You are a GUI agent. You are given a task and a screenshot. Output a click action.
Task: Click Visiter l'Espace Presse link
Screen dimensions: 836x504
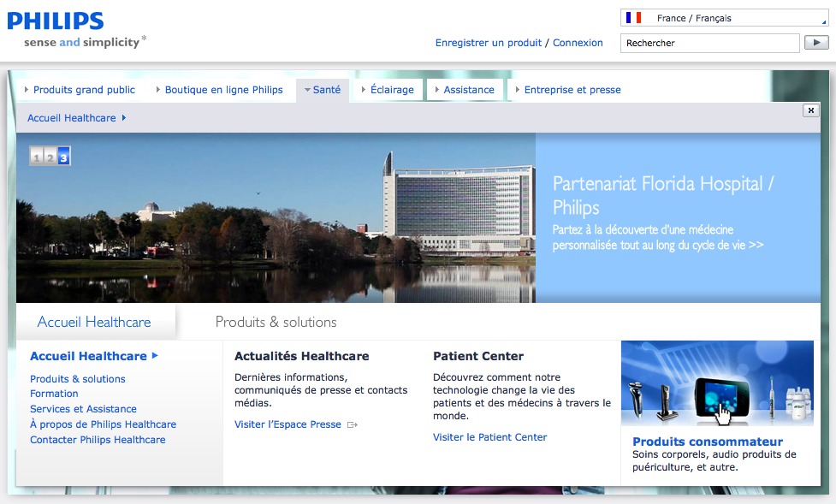tap(288, 424)
